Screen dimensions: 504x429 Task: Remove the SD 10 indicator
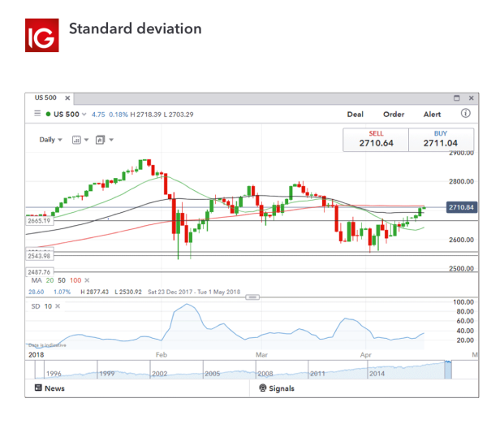click(58, 306)
